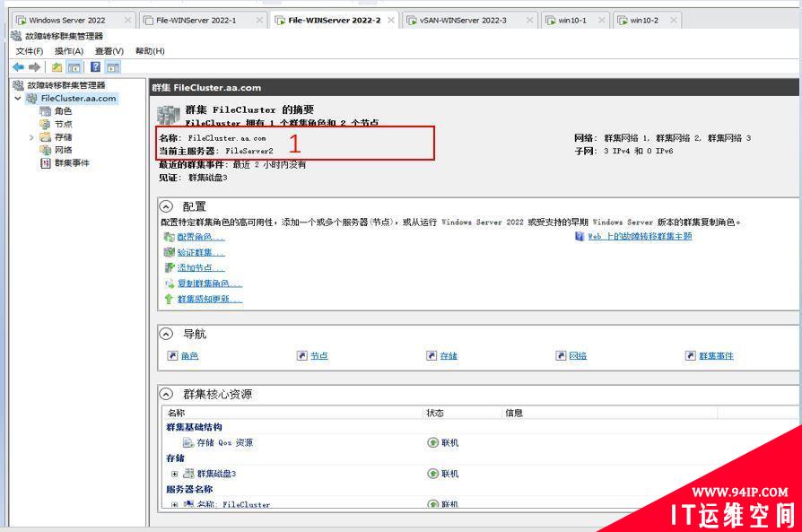802x532 pixels.
Task: Collapse the 导航 section
Action: (x=166, y=334)
